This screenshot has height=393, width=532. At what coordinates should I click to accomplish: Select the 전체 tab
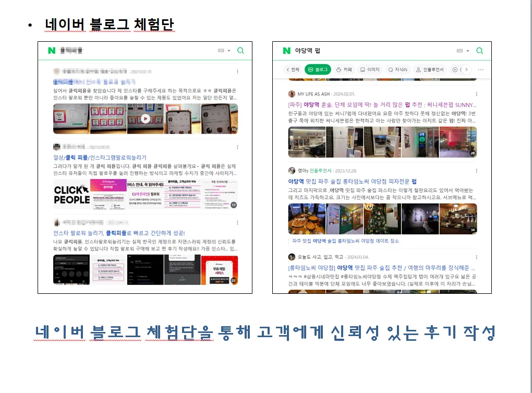coord(293,69)
